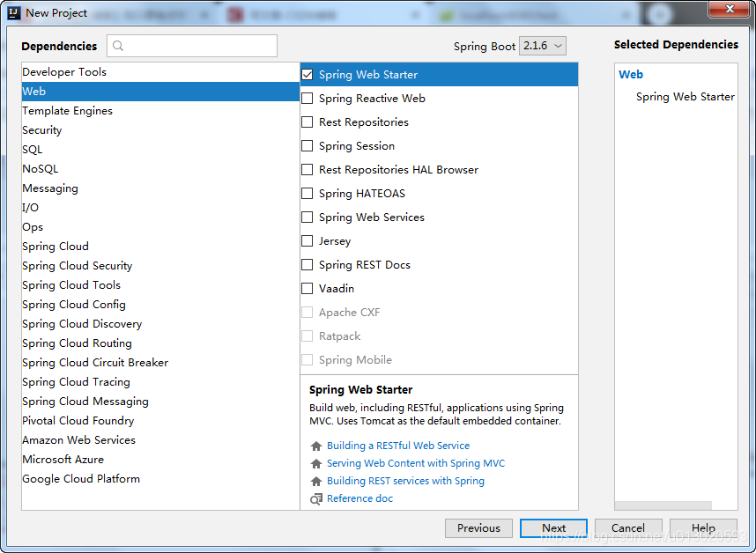
Task: Enable the Spring HATEOAS checkbox
Action: (308, 193)
